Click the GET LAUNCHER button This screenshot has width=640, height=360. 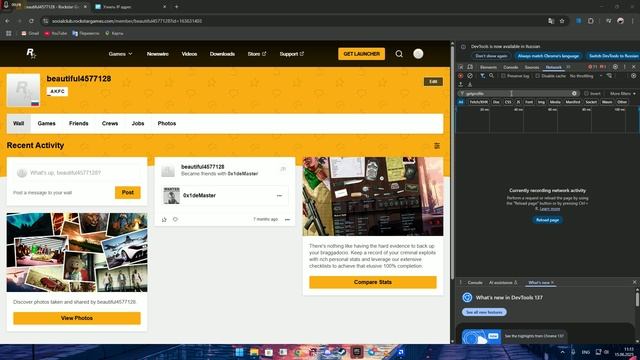tap(361, 54)
